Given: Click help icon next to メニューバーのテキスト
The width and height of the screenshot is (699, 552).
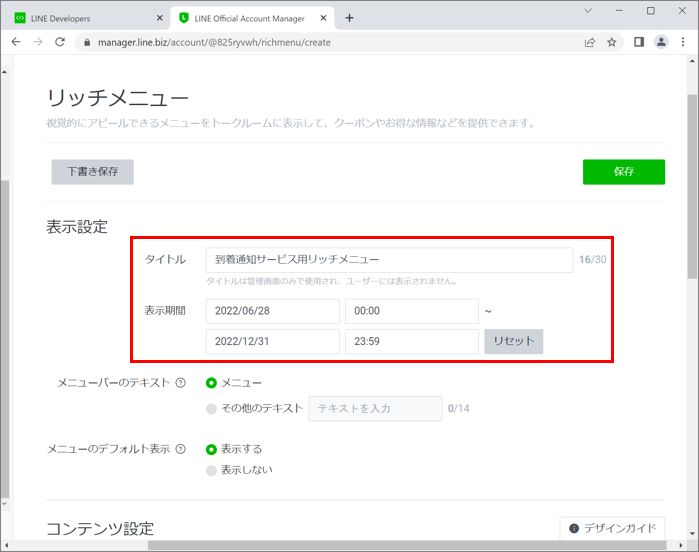Looking at the screenshot, I should click(x=181, y=383).
